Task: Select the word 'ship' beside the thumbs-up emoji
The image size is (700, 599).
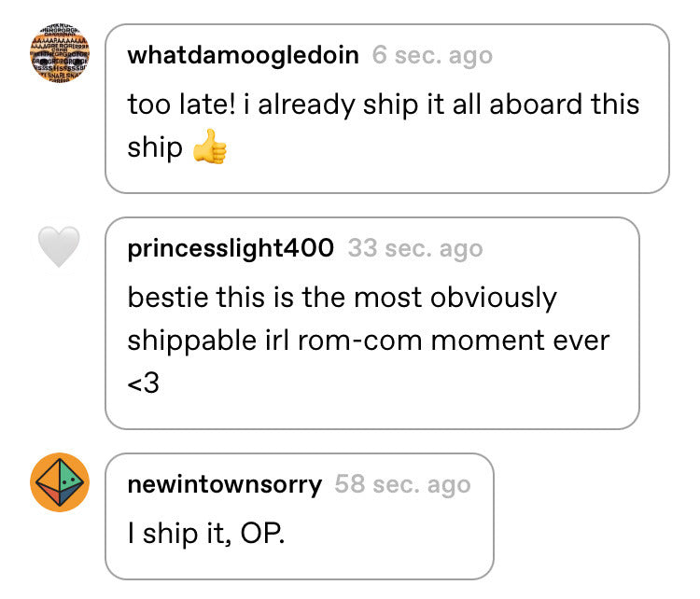Action: click(155, 148)
